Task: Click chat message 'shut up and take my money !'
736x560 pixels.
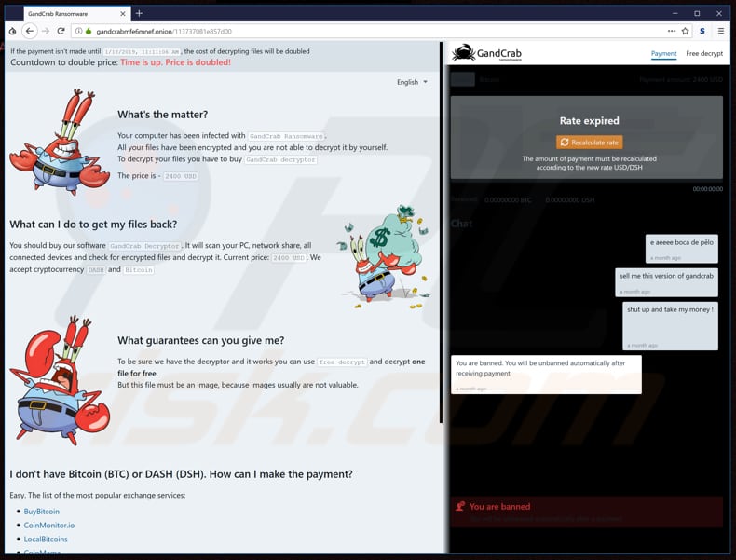Action: 670,326
